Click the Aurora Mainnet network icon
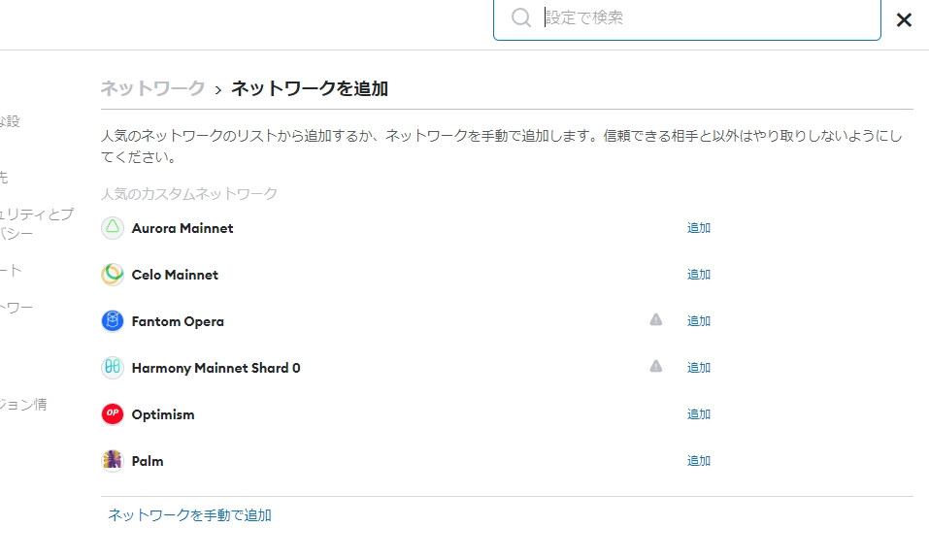Image resolution: width=929 pixels, height=560 pixels. 113,228
